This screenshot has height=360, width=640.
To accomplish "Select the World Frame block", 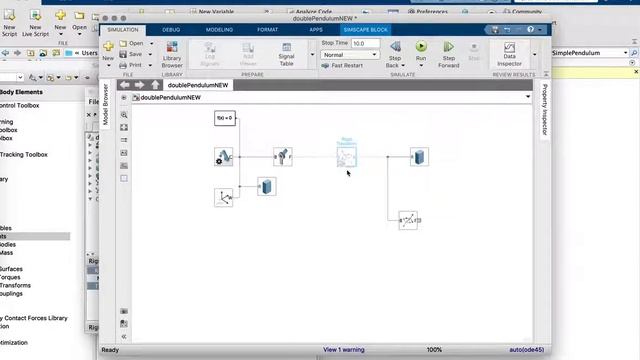I will click(x=224, y=198).
